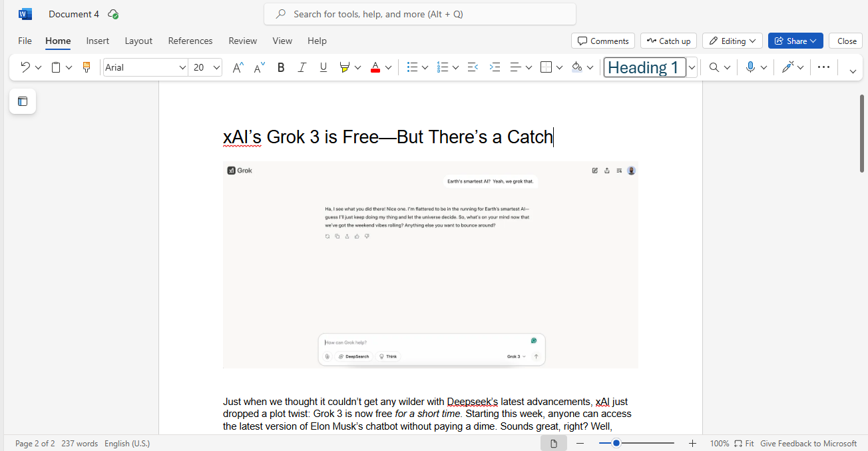Screen dimensions: 868x451
Task: Open the Help tab
Action: click(317, 41)
